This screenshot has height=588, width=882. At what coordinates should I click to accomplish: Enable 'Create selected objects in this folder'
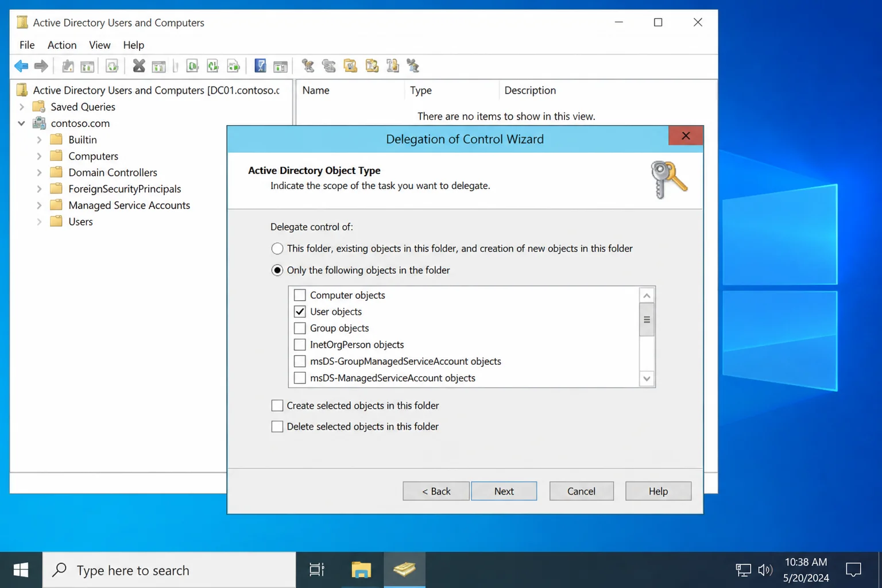[x=277, y=405]
